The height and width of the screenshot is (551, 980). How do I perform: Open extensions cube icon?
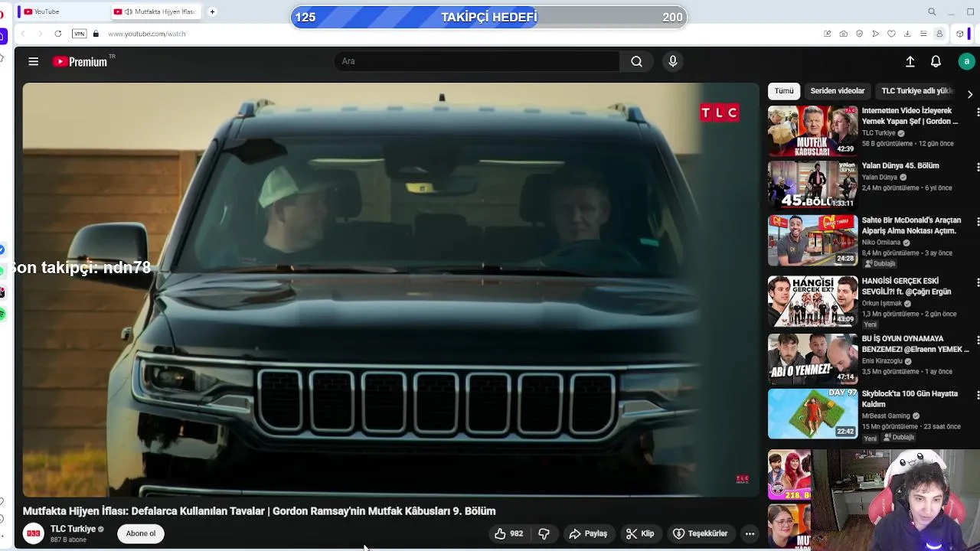click(x=960, y=34)
